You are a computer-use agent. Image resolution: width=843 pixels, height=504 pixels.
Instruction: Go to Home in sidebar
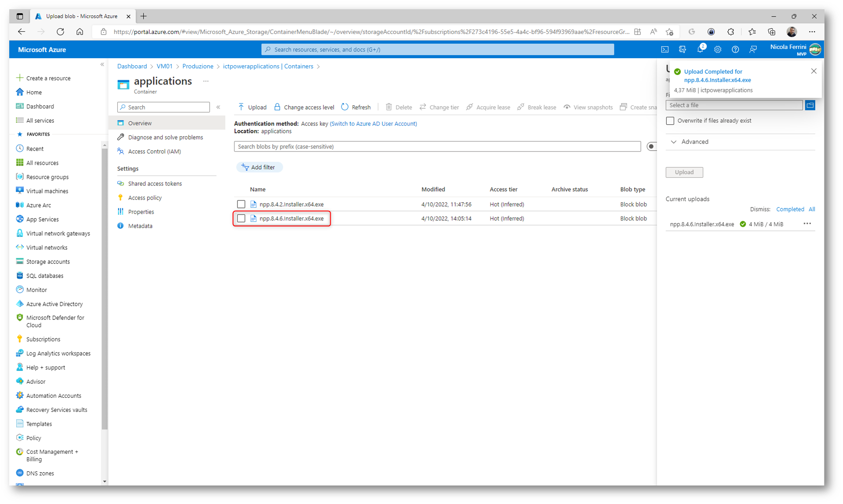click(29, 92)
